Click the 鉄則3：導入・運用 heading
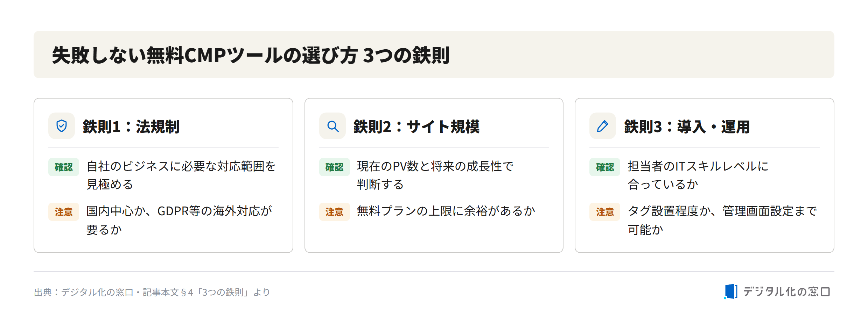868x332 pixels. (x=687, y=127)
